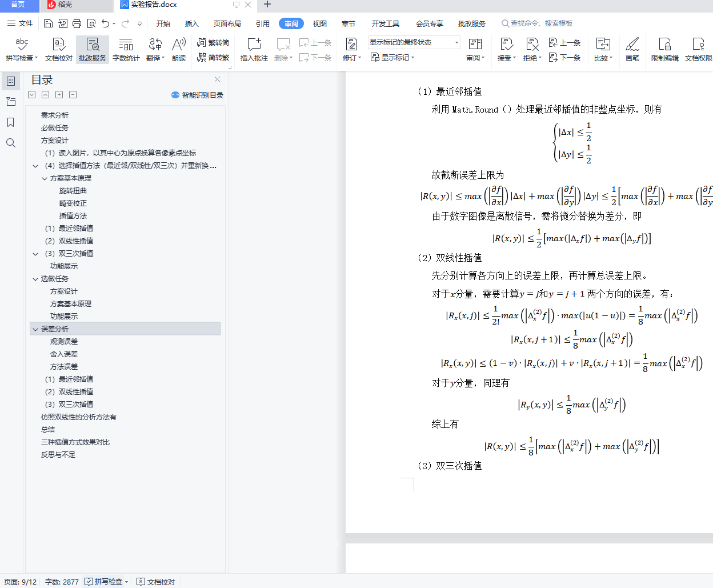Screen dimensions: 713x588
Task: Switch to the 页面布局 ribbon tab
Action: (x=227, y=23)
